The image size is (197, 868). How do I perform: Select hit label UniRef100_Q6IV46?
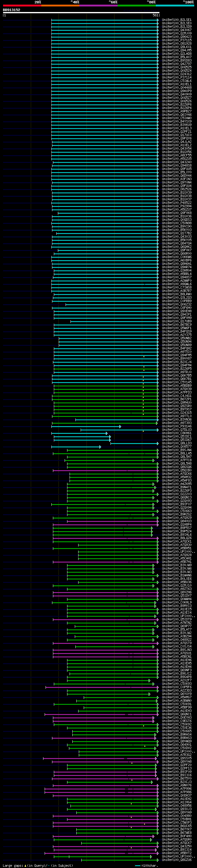coord(177,115)
